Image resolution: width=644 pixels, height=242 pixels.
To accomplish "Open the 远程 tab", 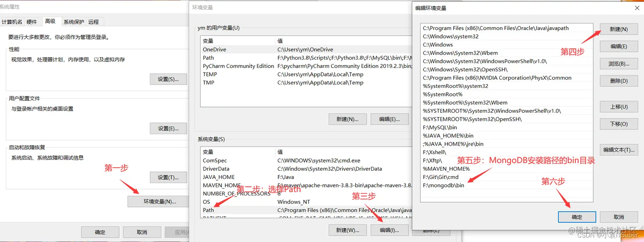I will pyautogui.click(x=93, y=22).
